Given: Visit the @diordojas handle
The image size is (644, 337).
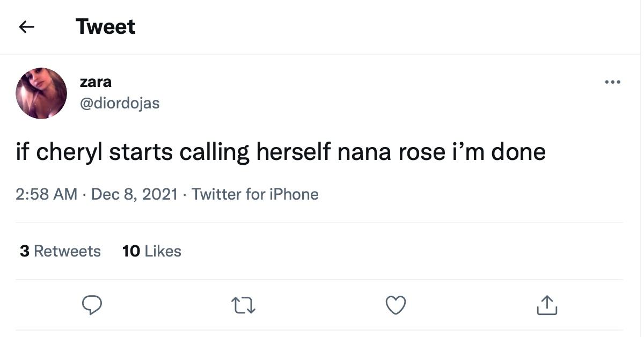Looking at the screenshot, I should 119,103.
